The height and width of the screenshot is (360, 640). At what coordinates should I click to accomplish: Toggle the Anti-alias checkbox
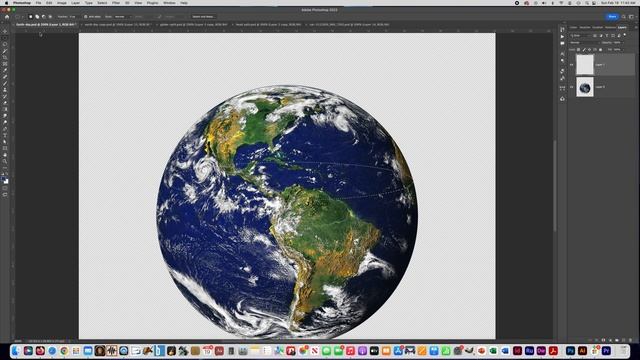(85, 17)
